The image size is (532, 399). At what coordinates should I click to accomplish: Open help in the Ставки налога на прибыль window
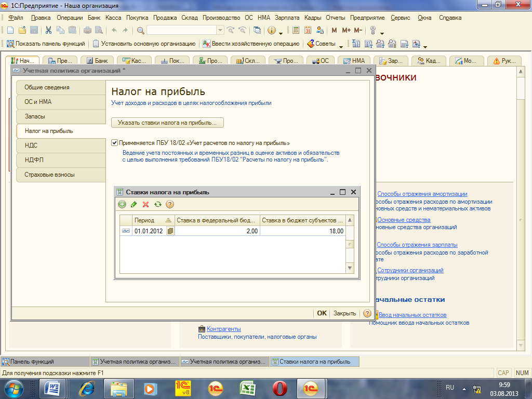[x=170, y=204]
